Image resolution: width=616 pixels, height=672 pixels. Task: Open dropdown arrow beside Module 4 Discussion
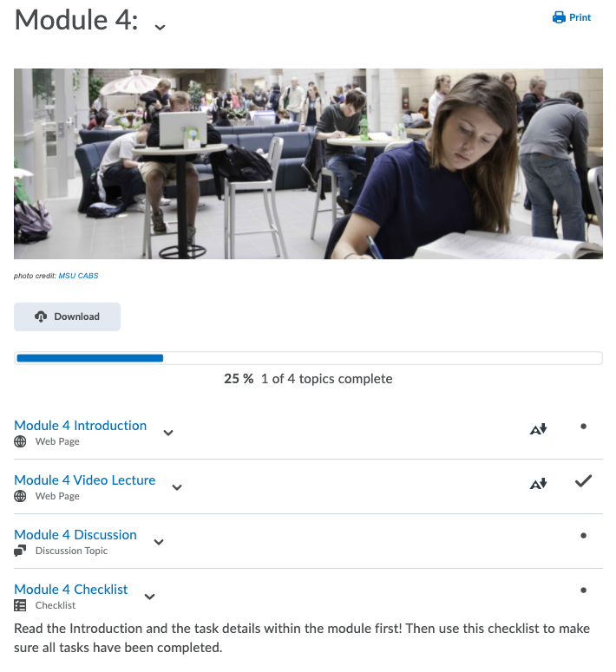(159, 542)
